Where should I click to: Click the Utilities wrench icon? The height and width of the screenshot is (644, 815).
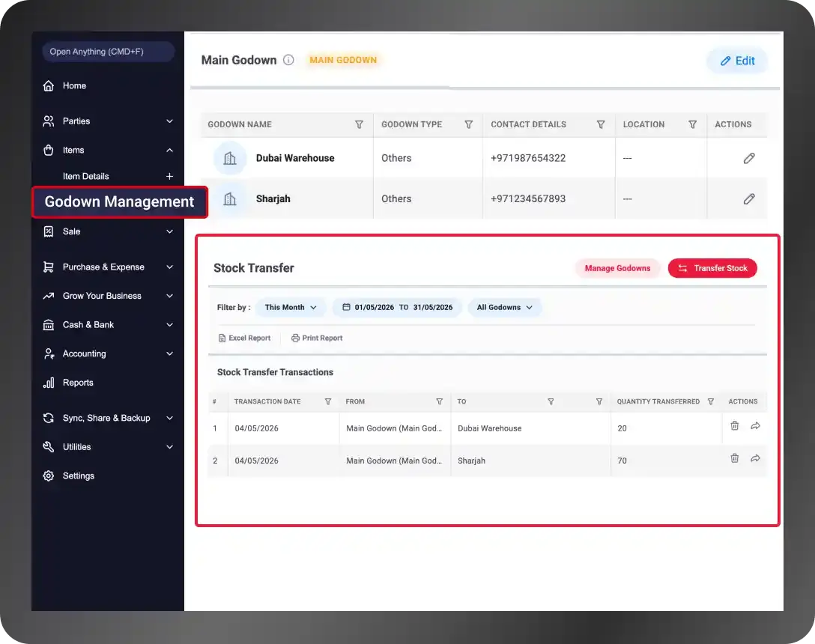tap(49, 447)
